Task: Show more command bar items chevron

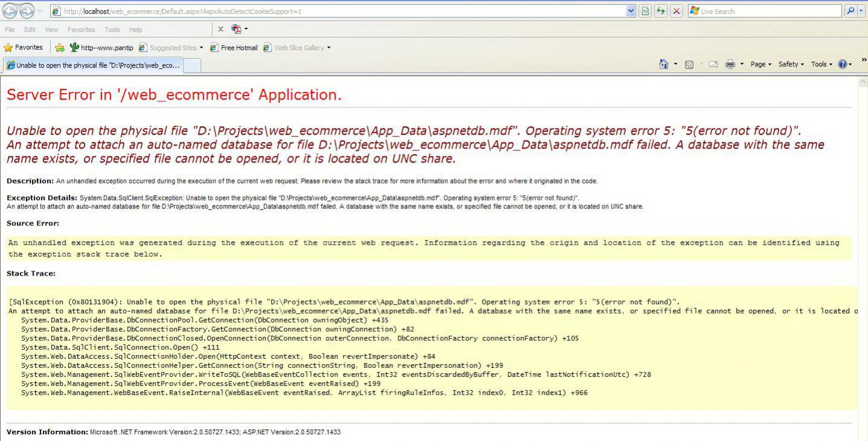Action: [x=864, y=59]
